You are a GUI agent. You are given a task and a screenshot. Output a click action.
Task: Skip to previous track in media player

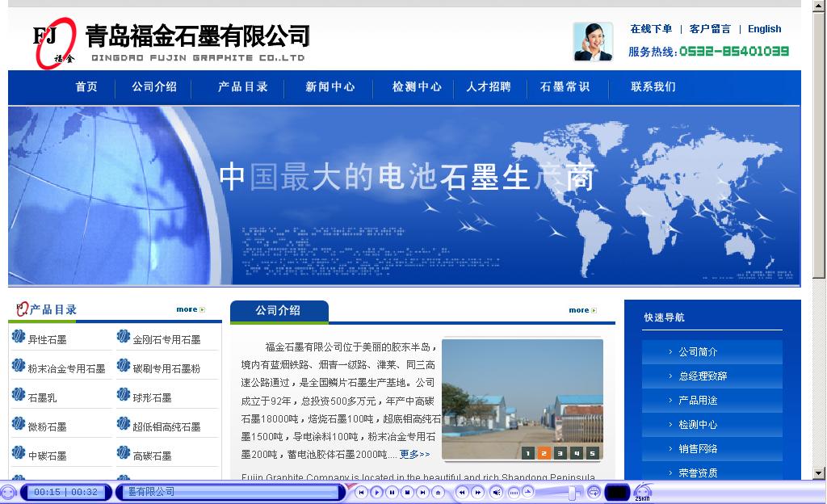coord(361,493)
